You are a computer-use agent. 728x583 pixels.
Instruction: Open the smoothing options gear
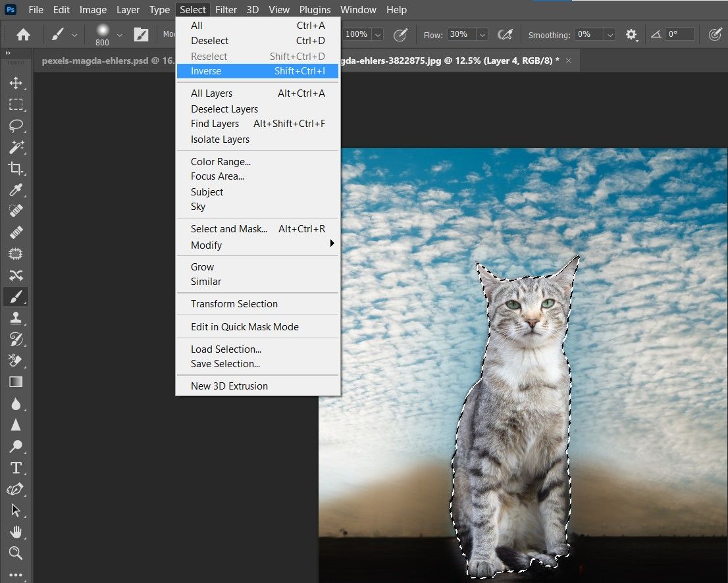coord(632,34)
